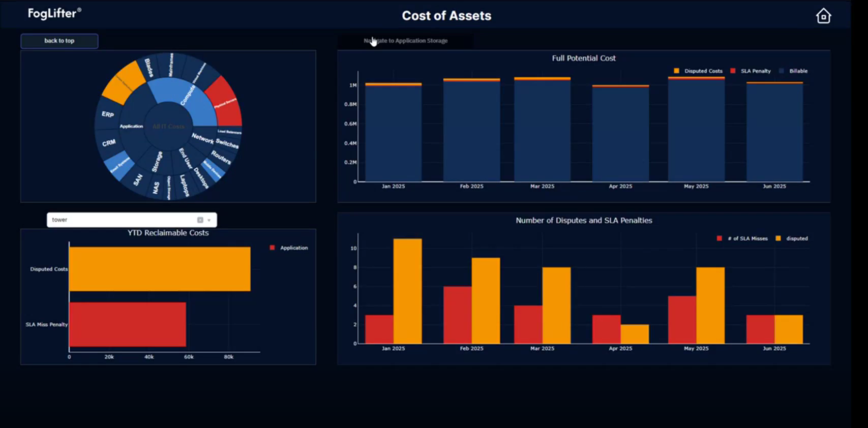Click Mar 2025 red SLA Misses bar

tap(528, 325)
